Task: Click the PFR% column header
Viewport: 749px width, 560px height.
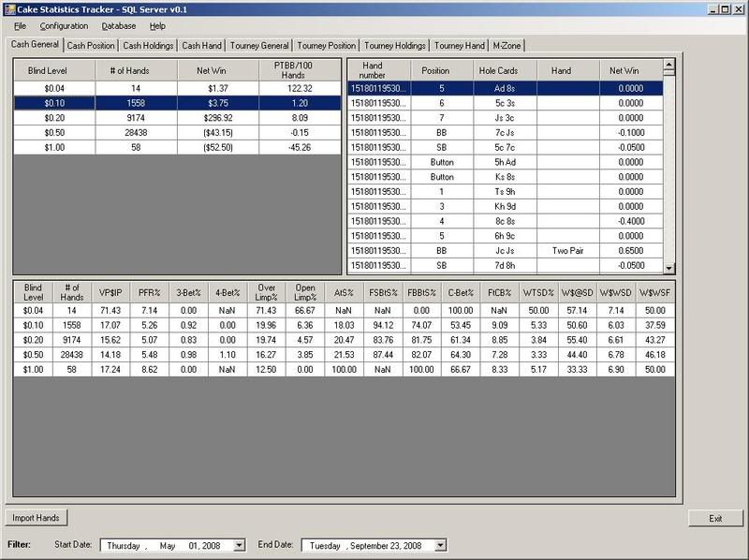Action: pyautogui.click(x=150, y=292)
